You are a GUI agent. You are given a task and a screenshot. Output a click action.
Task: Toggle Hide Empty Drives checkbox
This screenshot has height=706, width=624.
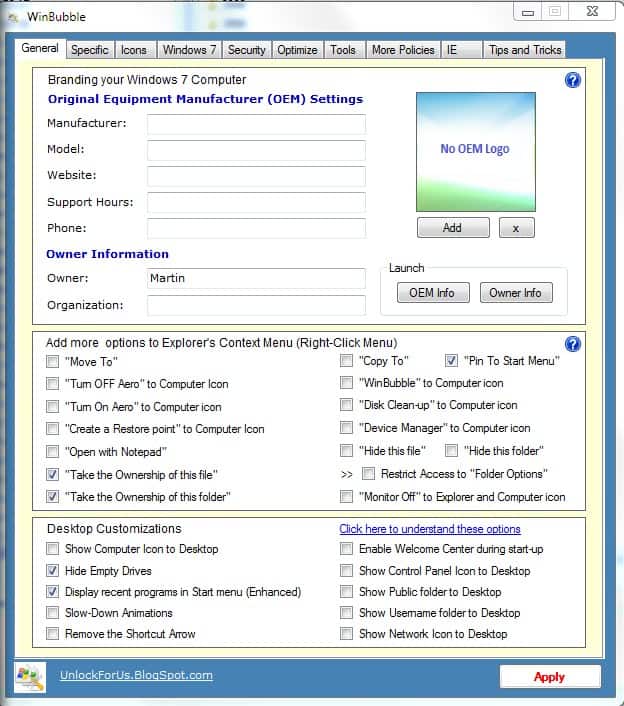click(53, 571)
